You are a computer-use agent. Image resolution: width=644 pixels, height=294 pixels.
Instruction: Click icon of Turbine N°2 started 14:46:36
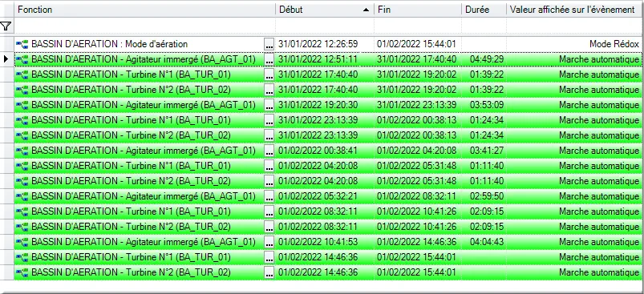pyautogui.click(x=22, y=272)
